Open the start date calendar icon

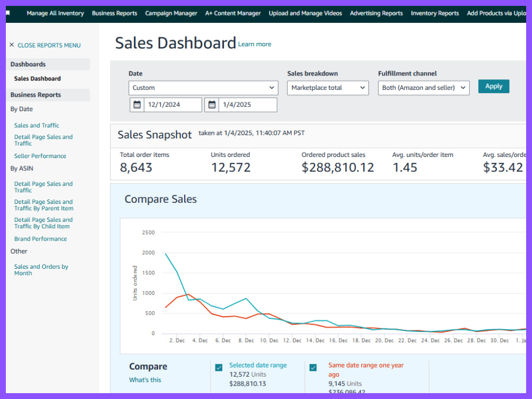tap(137, 104)
